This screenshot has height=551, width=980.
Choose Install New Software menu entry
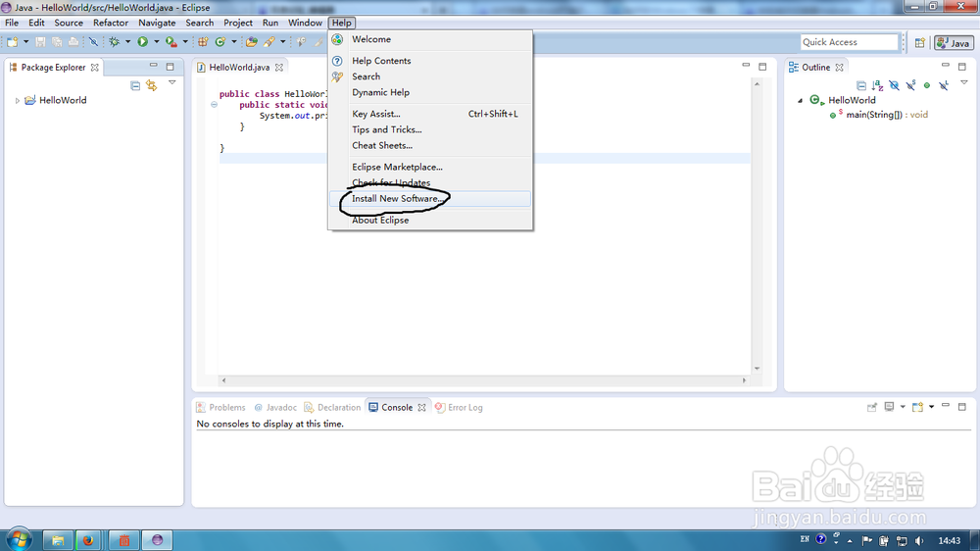[430, 199]
